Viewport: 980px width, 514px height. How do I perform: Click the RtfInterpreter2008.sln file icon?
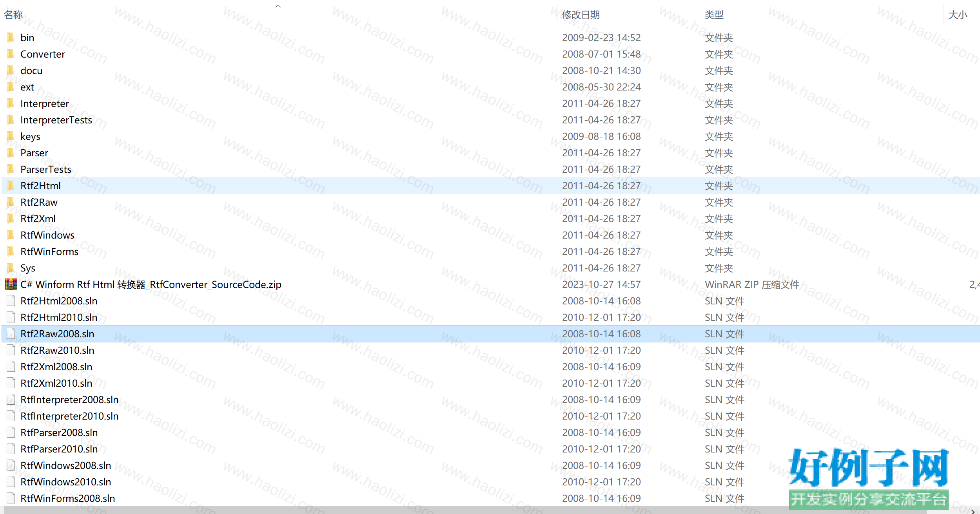(11, 400)
